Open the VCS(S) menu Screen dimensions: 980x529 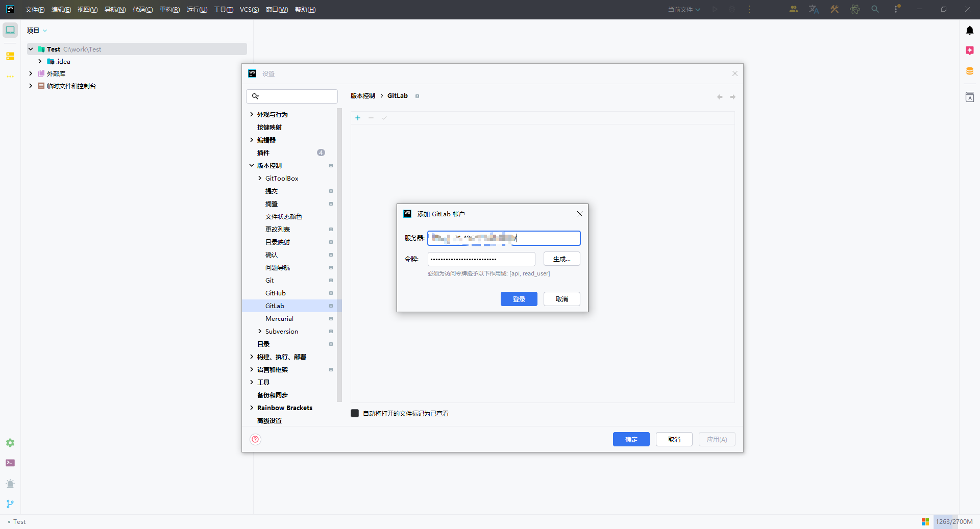(249, 9)
